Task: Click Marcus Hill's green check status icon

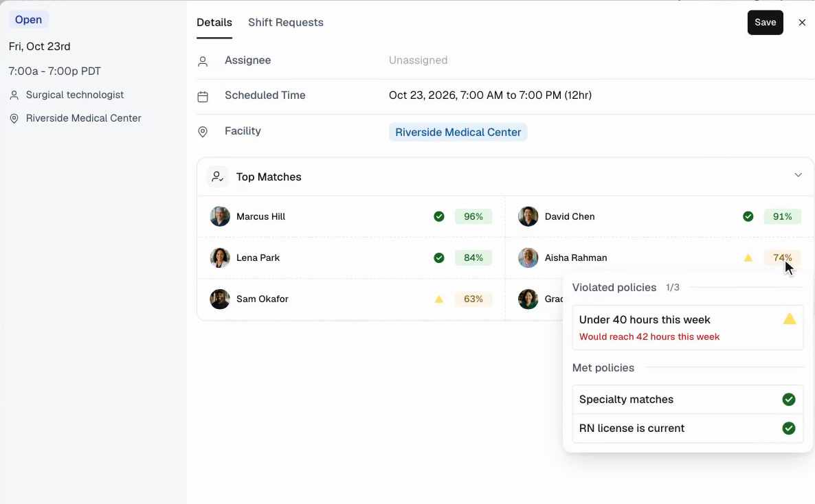Action: click(x=438, y=217)
